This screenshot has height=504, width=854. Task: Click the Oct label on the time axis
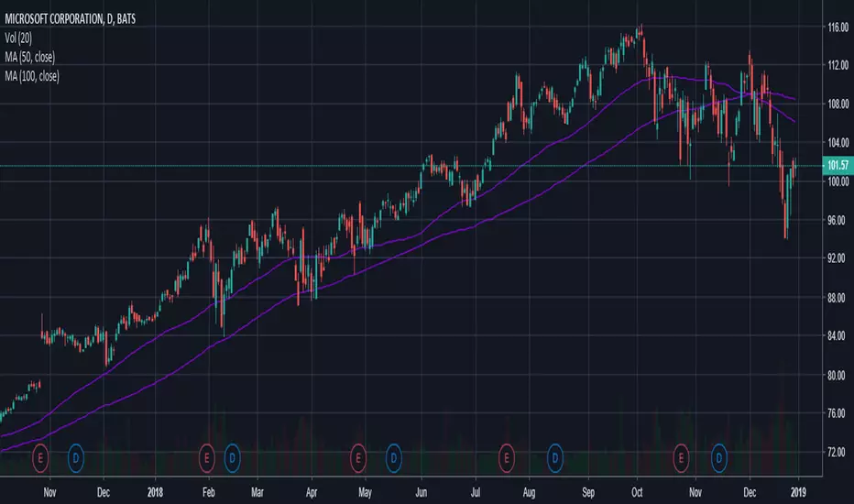coord(637,493)
